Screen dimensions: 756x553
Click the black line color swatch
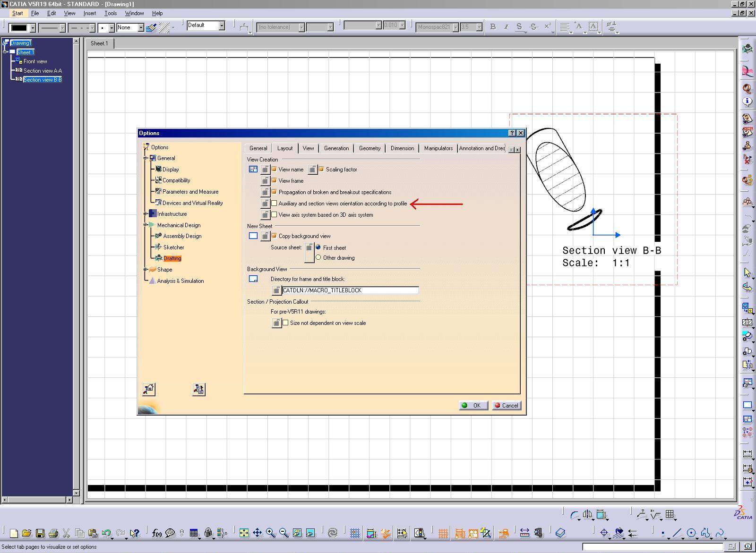click(19, 28)
